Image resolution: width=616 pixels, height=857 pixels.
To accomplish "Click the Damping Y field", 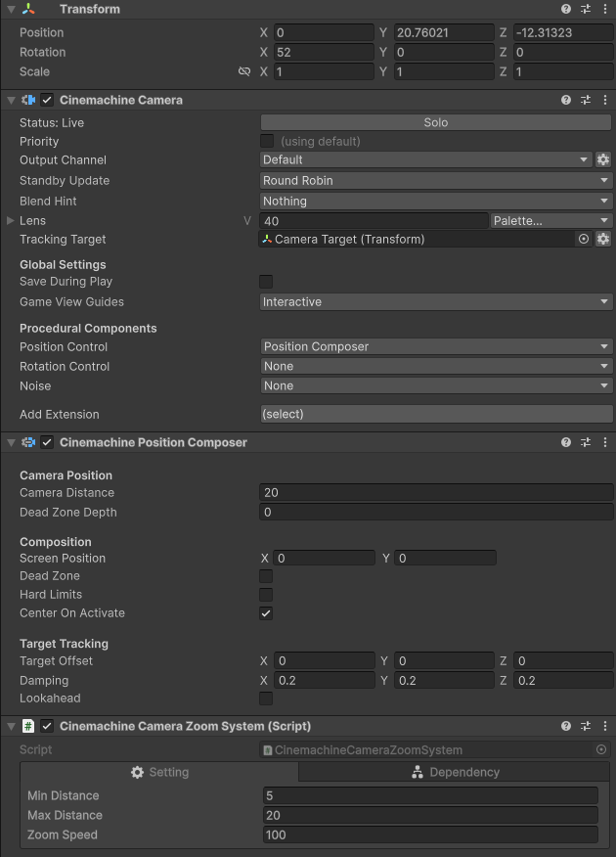I will coord(444,681).
